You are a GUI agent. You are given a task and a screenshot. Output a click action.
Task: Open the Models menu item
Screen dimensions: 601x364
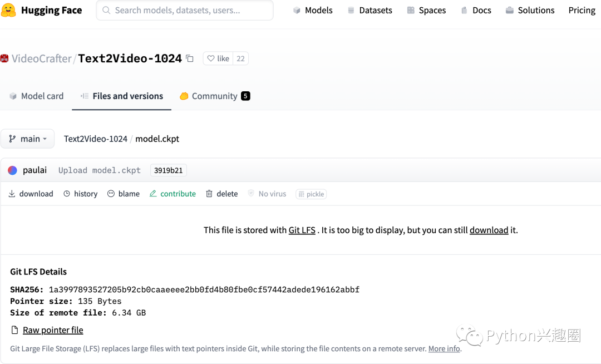[x=313, y=11]
